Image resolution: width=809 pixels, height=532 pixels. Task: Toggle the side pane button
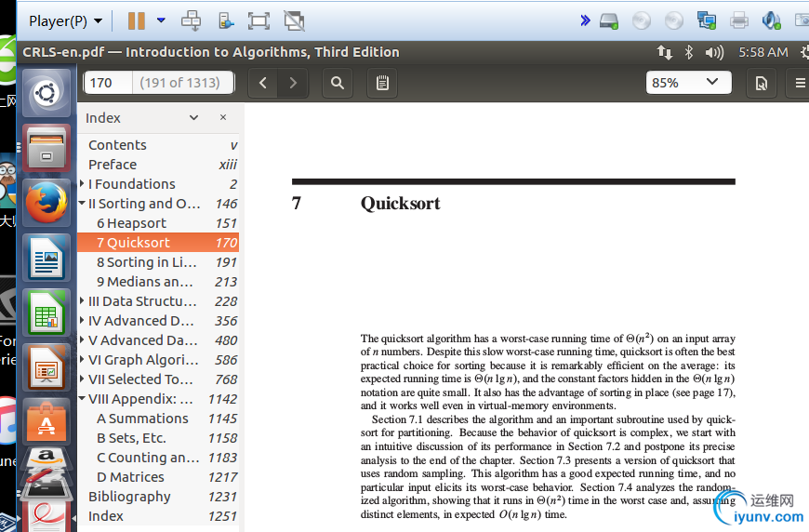tap(382, 83)
